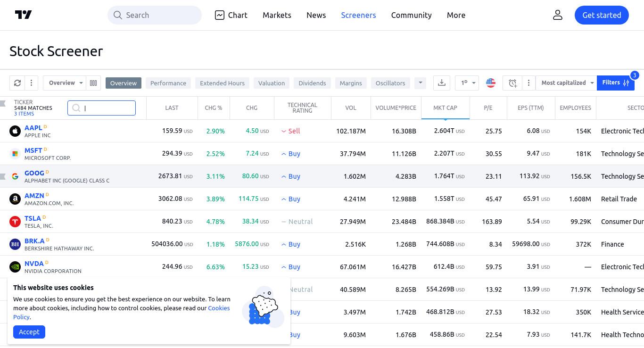Image resolution: width=644 pixels, height=348 pixels.
Task: Accept the cookies notice
Action: click(29, 332)
